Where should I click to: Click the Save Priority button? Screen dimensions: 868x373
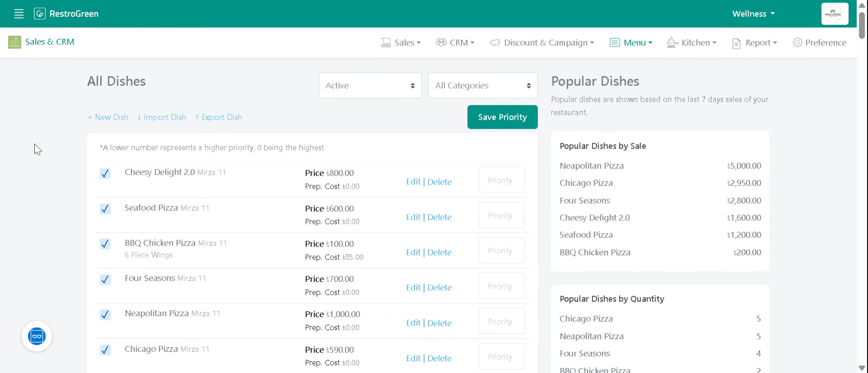[x=502, y=117]
